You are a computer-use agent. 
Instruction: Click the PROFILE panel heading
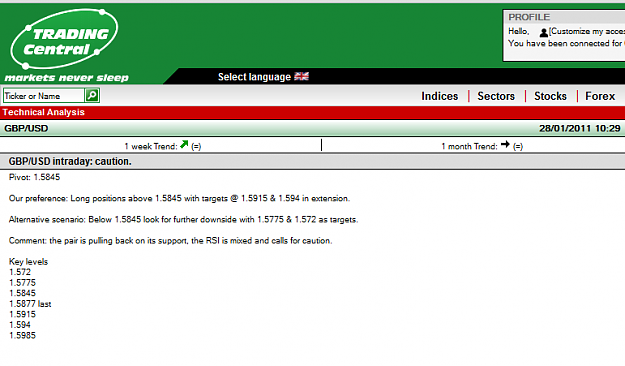click(529, 17)
